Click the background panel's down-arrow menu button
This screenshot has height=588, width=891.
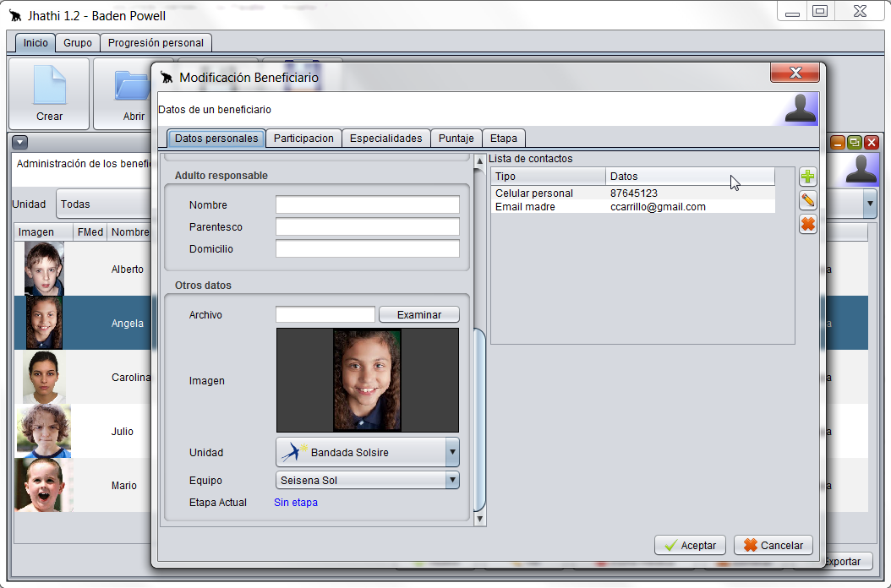tap(20, 142)
